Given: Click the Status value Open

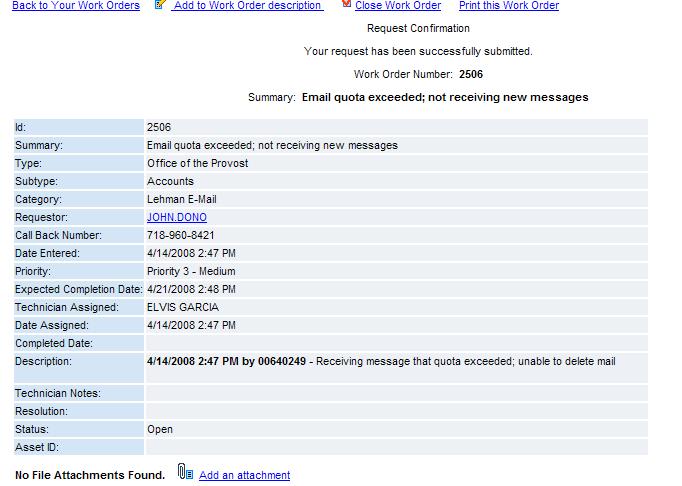Looking at the screenshot, I should [159, 429].
